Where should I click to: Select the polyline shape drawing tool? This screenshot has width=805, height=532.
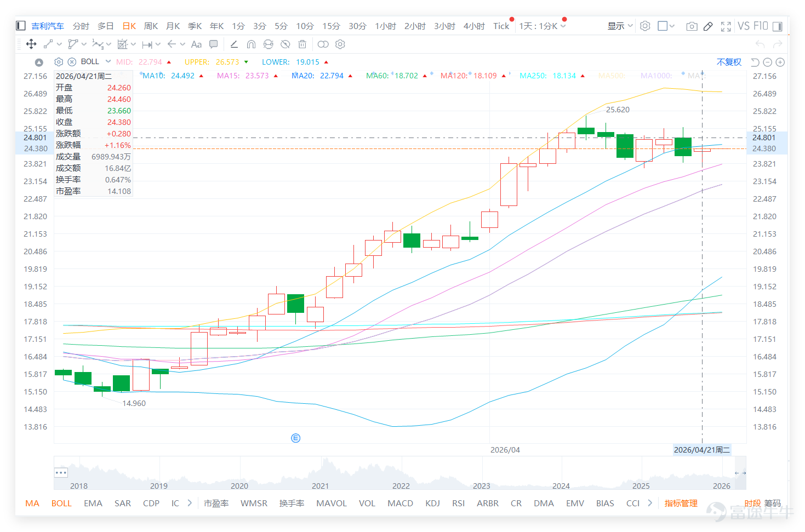coord(72,44)
